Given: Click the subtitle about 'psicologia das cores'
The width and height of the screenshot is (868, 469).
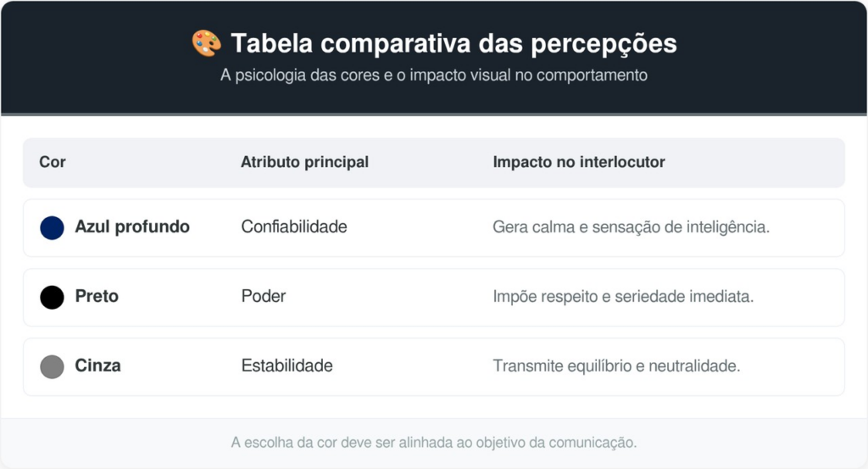Looking at the screenshot, I should (434, 75).
